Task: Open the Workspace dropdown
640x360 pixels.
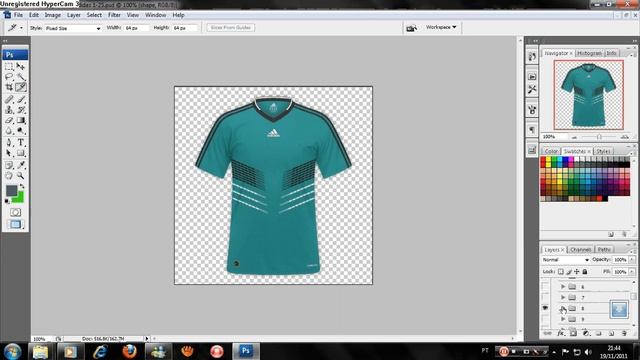Action: coord(441,27)
